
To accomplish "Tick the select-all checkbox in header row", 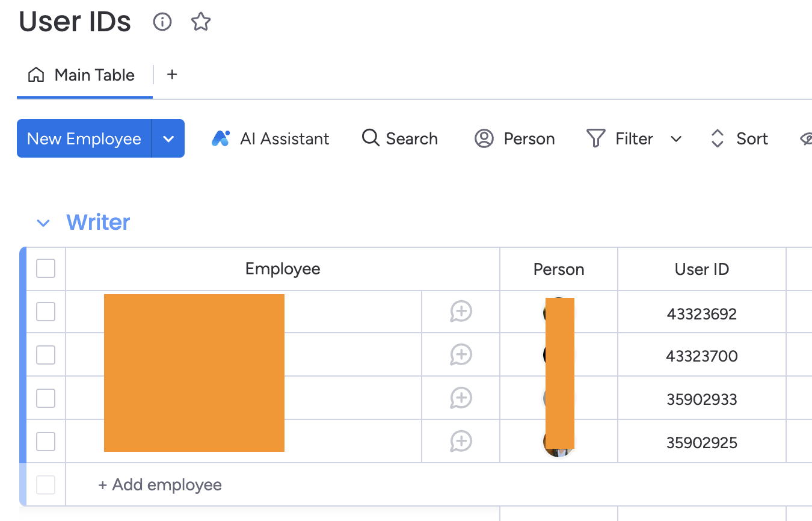I will [46, 268].
